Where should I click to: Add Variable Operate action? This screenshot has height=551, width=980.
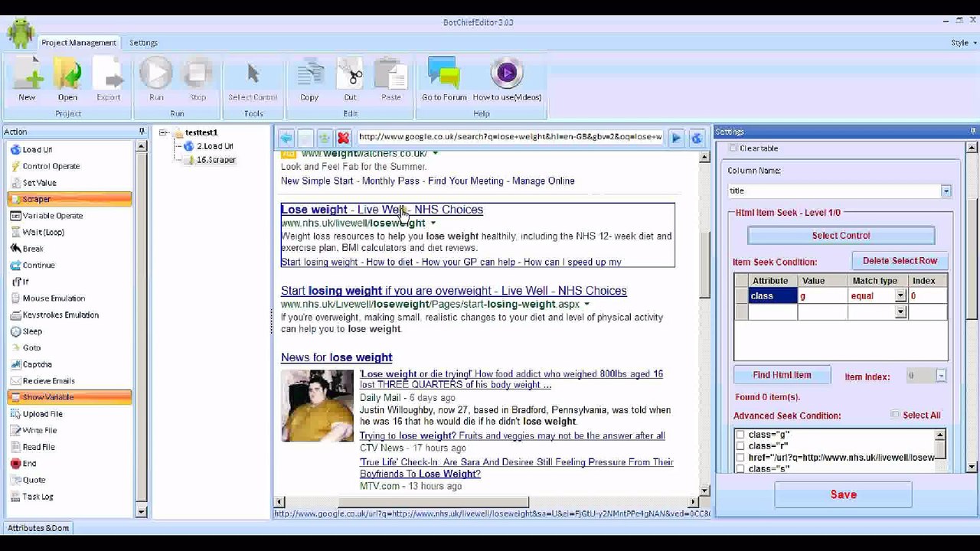point(69,216)
